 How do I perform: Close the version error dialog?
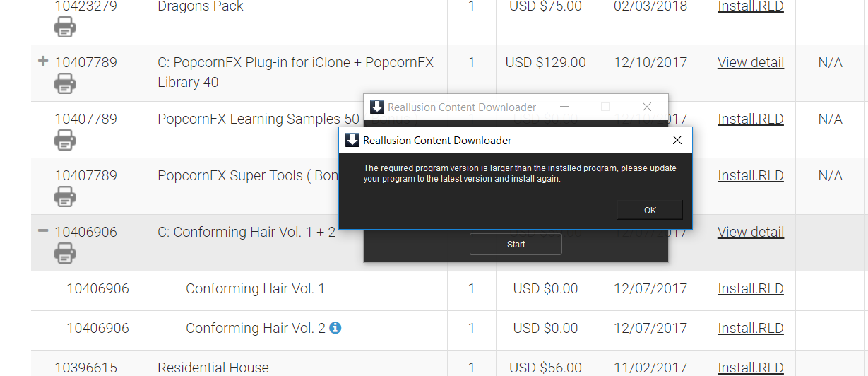(x=677, y=140)
